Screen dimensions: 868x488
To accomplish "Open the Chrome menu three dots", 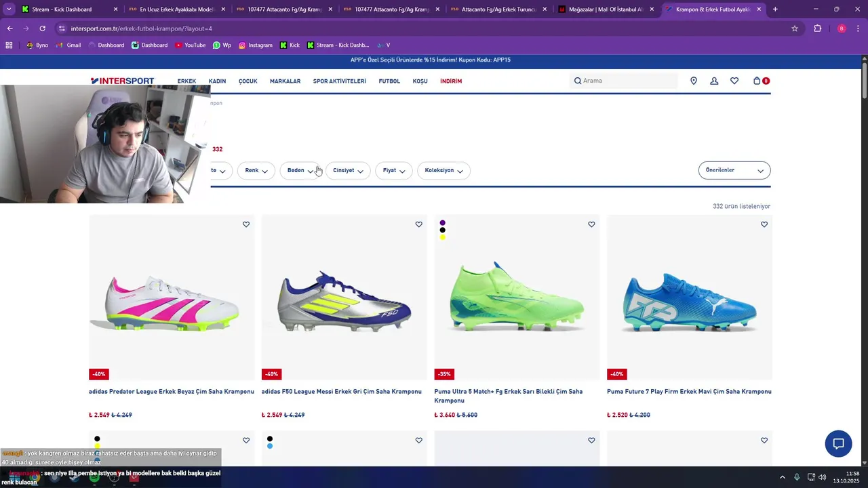I will 859,28.
